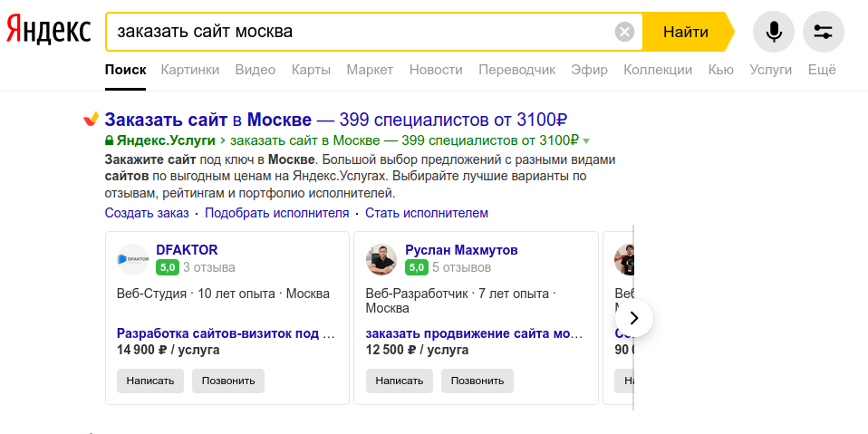Switch to the Видео tab
The image size is (868, 434).
point(256,70)
